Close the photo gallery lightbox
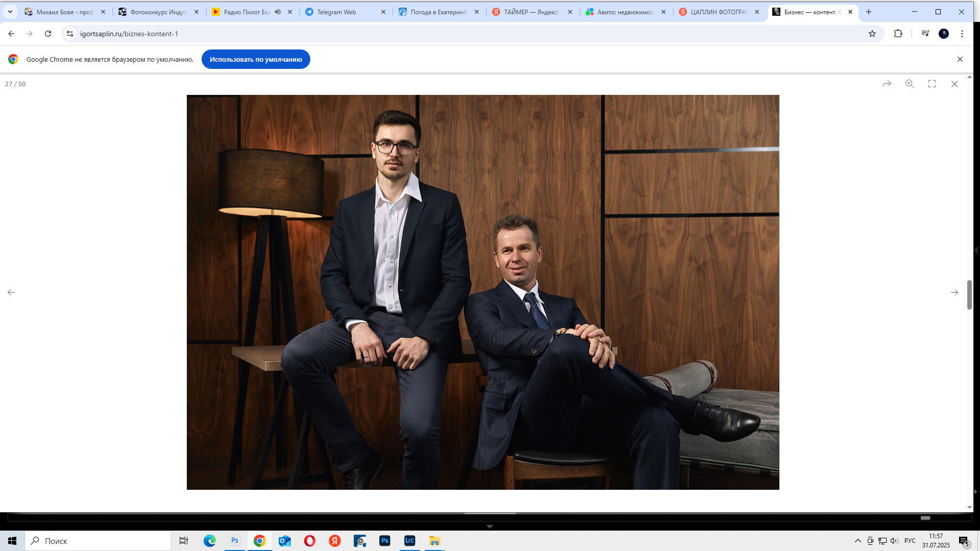 tap(954, 84)
